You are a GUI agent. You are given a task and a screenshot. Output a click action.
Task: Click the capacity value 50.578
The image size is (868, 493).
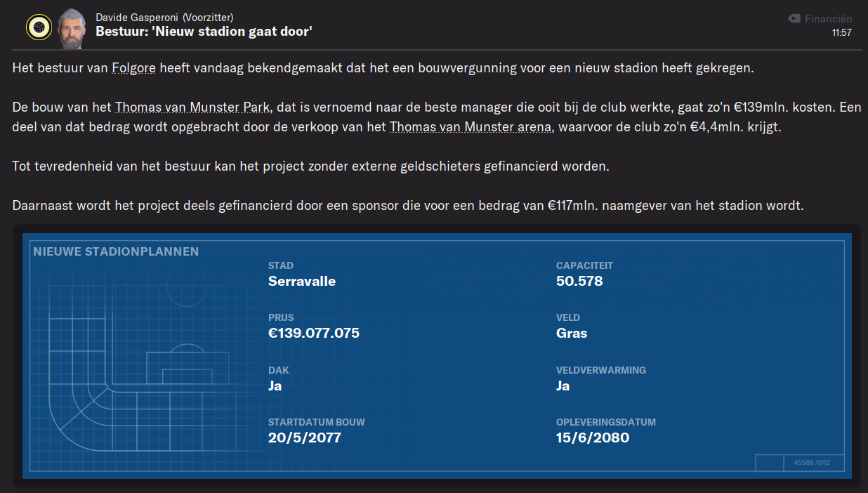[579, 282]
